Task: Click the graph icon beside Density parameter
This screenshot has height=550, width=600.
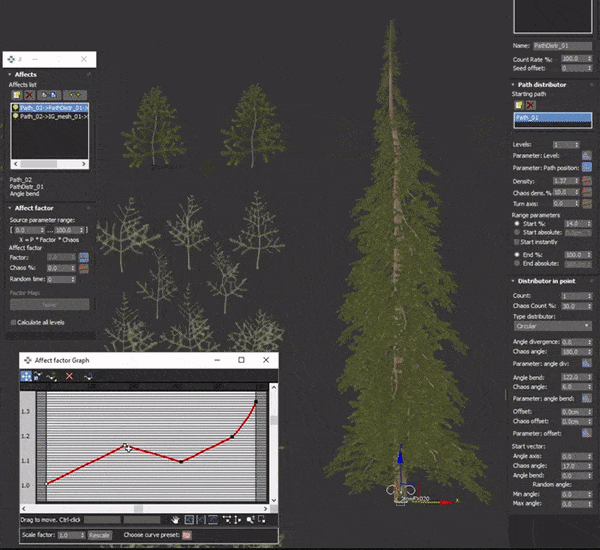Action: pos(587,180)
